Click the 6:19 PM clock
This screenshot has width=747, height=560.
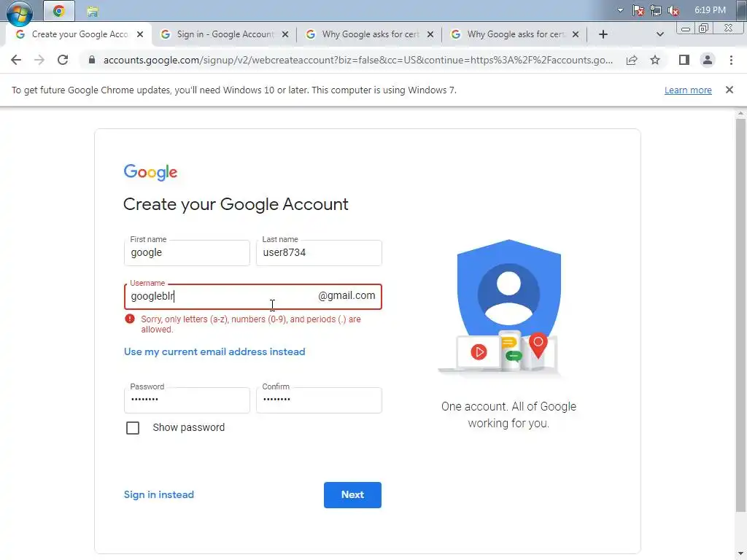point(710,10)
